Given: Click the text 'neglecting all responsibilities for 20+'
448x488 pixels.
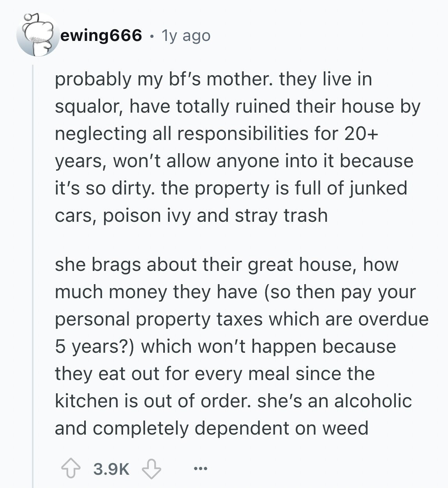Looking at the screenshot, I should tap(216, 133).
